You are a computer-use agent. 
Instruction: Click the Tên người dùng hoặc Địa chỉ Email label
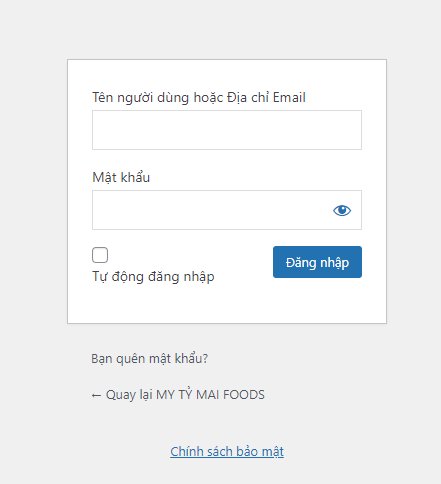199,97
